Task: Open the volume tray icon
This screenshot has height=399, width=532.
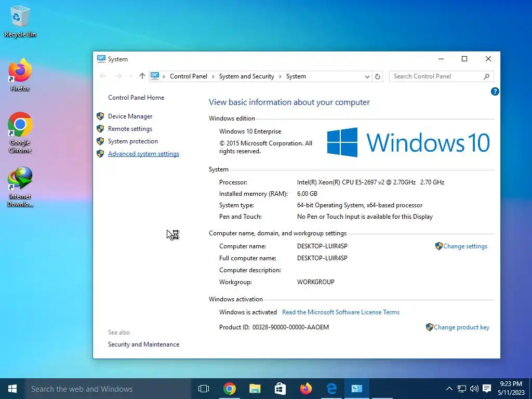Action: [474, 389]
